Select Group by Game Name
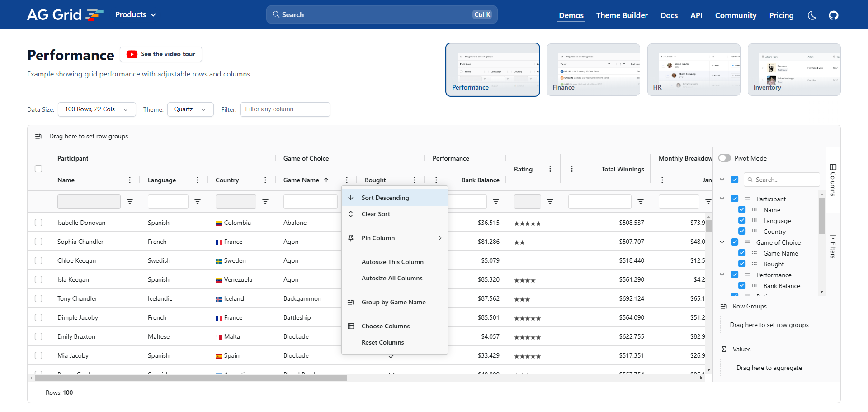 pos(395,302)
